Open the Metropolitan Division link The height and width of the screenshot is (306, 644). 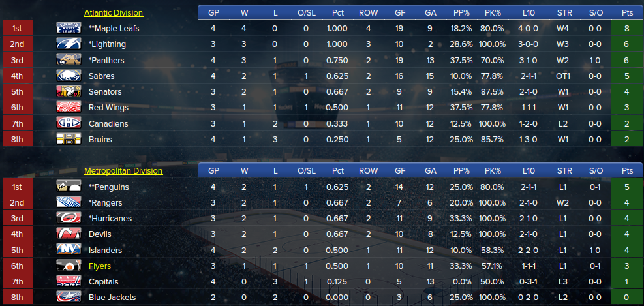(x=123, y=171)
